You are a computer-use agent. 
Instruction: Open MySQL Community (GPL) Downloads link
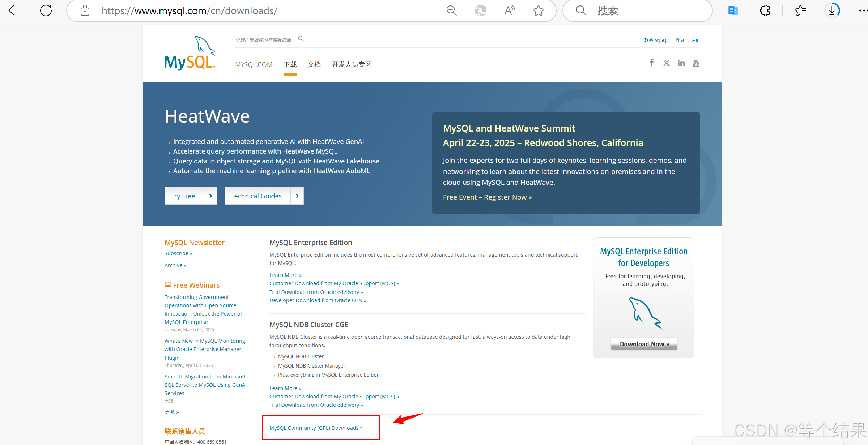click(316, 428)
